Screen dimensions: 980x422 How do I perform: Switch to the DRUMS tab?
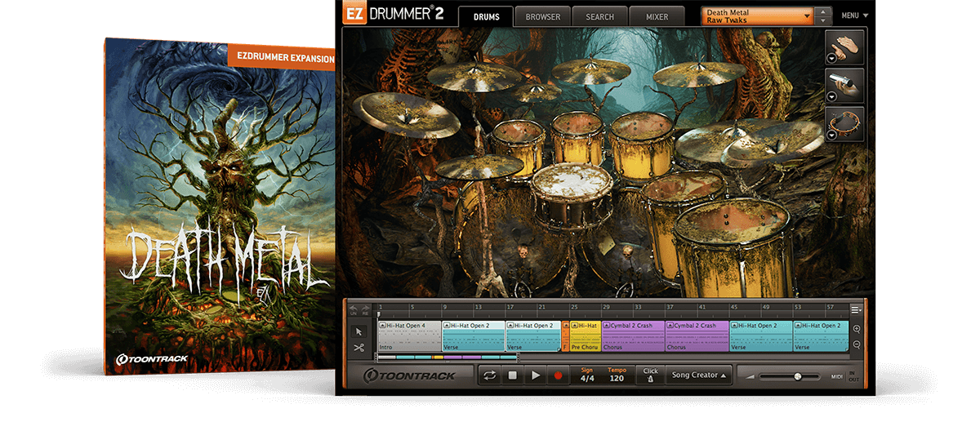(486, 16)
